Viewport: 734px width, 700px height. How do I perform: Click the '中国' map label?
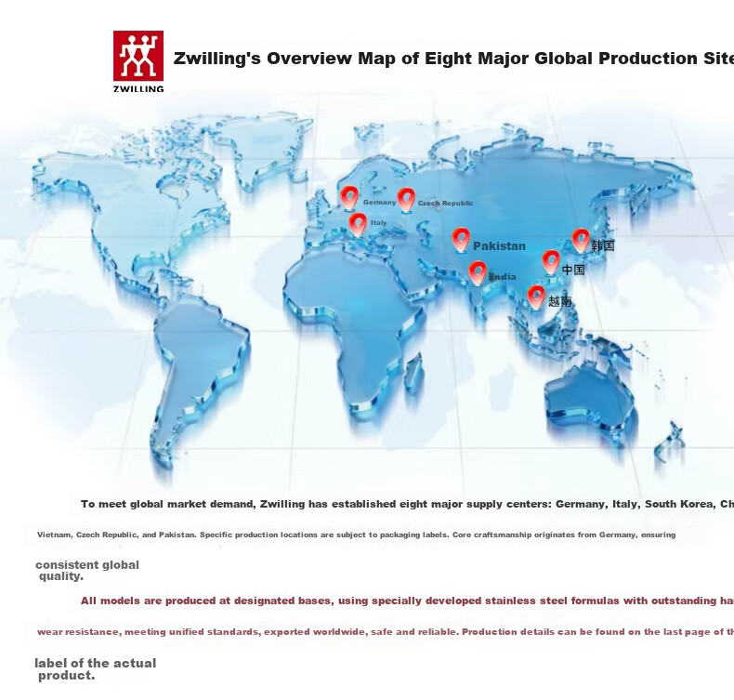[x=573, y=270]
